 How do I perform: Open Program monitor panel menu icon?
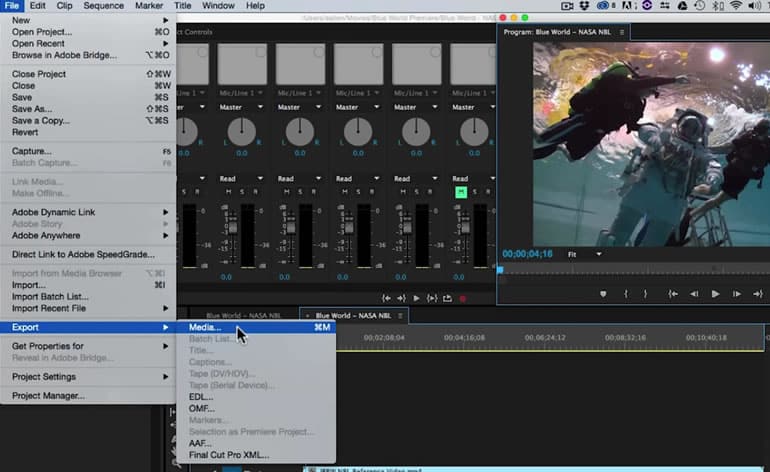click(x=622, y=32)
